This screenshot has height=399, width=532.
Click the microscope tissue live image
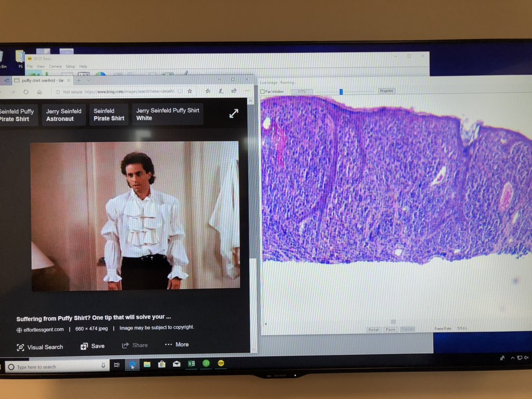396,180
